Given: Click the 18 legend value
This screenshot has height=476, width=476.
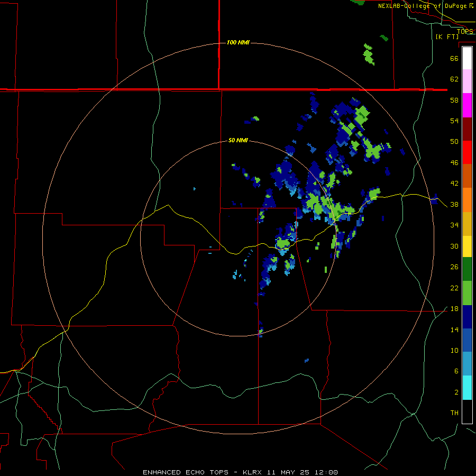Looking at the screenshot, I should point(454,309).
